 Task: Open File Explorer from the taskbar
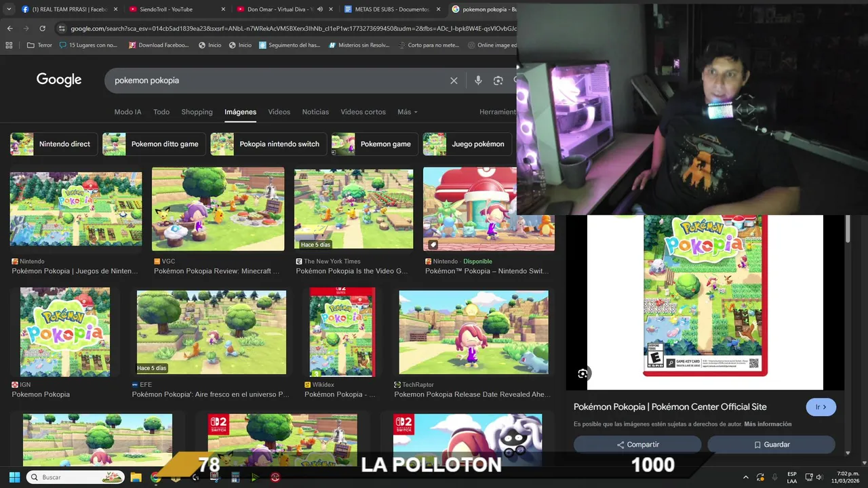[x=136, y=477]
